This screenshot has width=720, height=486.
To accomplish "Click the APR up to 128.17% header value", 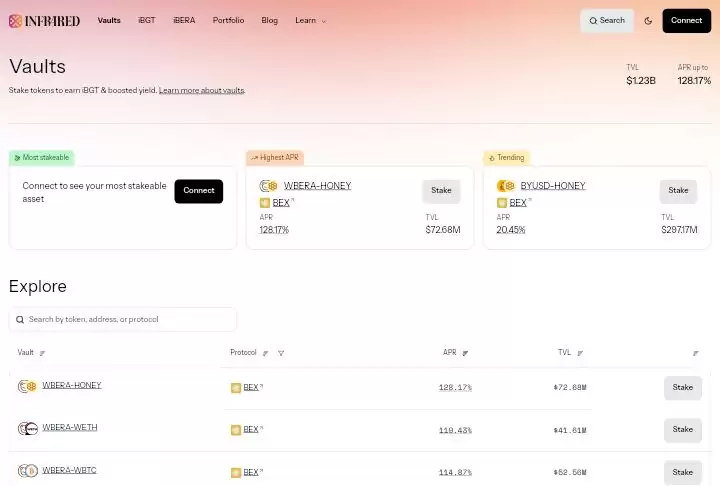I will point(694,81).
